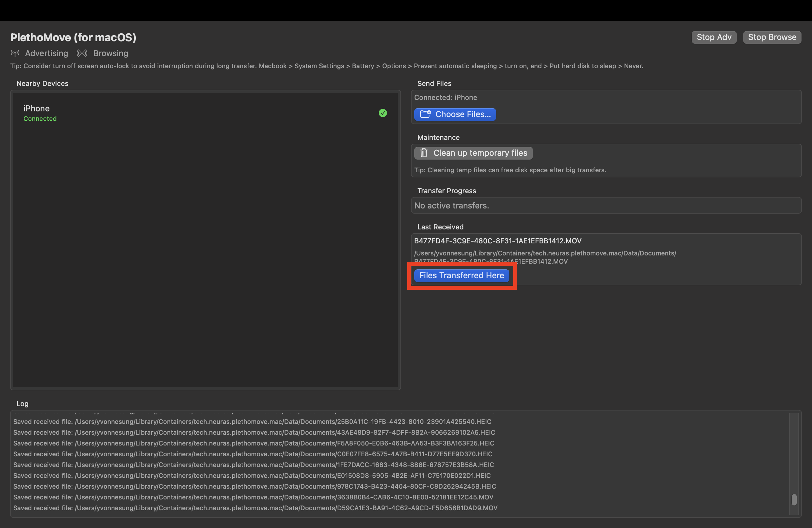The image size is (812, 528).
Task: Click the Advertising antenna status icon
Action: click(15, 53)
